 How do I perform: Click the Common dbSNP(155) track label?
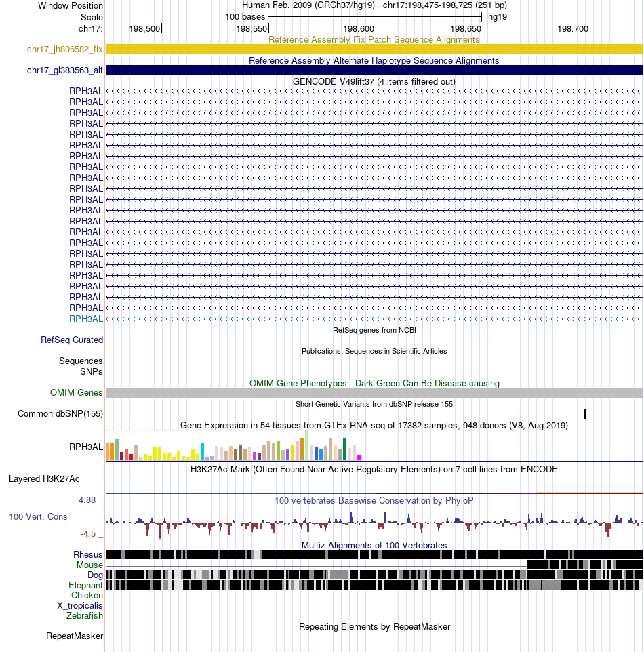[x=60, y=413]
